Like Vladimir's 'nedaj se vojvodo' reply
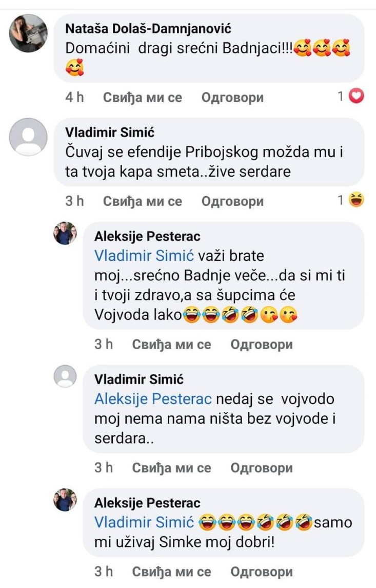This screenshot has height=588, width=376. point(171,467)
